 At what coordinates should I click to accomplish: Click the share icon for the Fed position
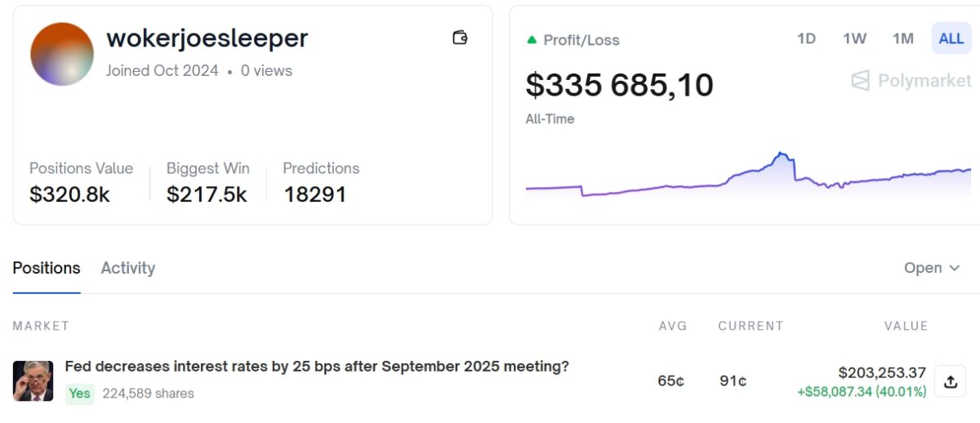click(x=950, y=381)
